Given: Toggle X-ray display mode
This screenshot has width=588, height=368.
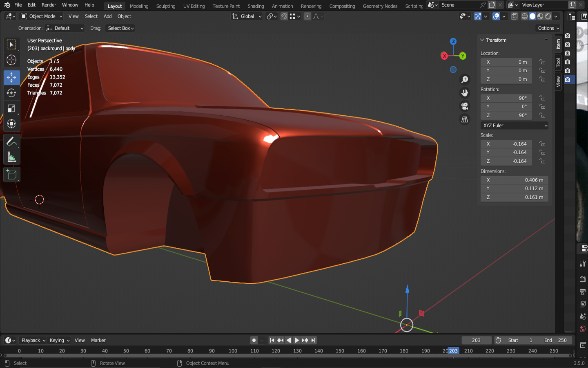Looking at the screenshot, I should point(514,16).
